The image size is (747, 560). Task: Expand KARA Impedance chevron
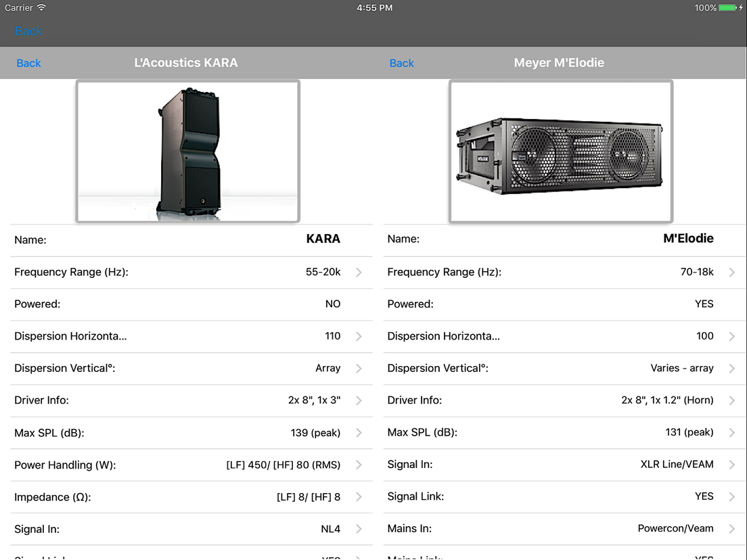point(359,496)
